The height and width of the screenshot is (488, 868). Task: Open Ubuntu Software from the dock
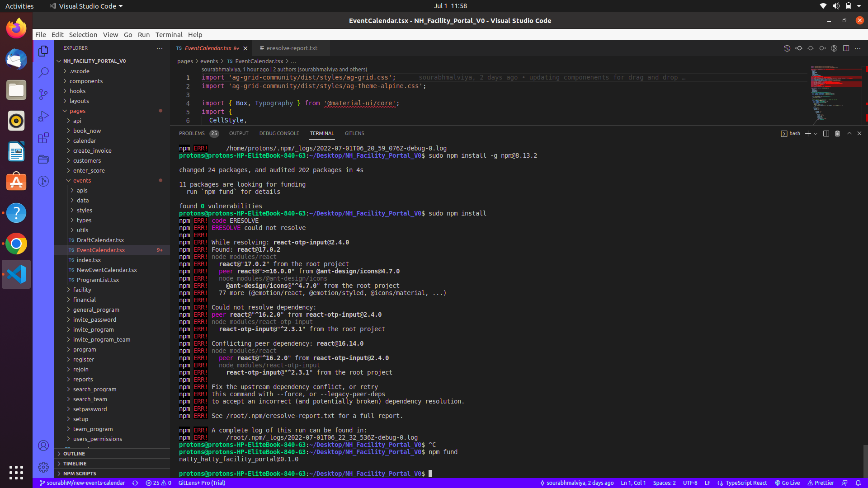pyautogui.click(x=16, y=182)
